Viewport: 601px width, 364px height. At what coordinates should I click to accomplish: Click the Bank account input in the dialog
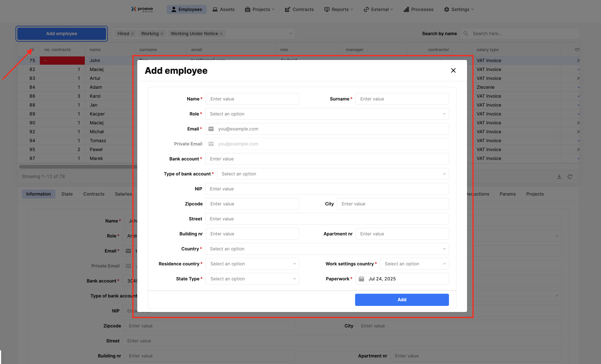click(x=326, y=159)
